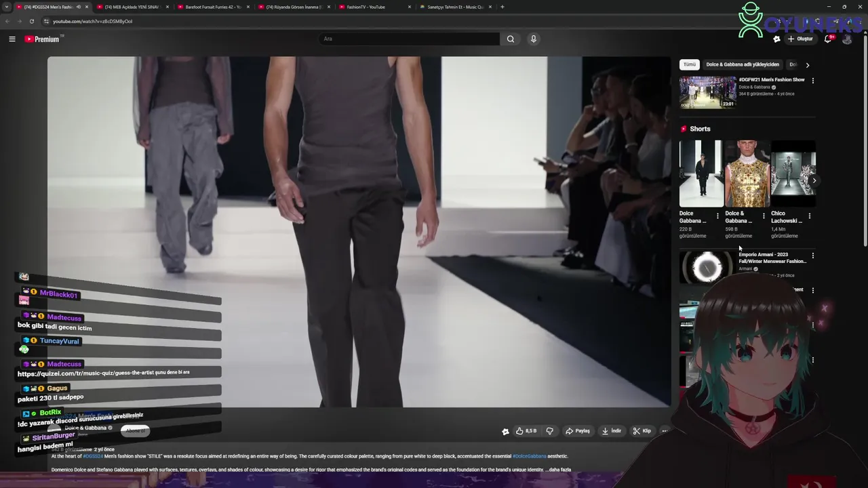Click the 'İndir' download button
The height and width of the screenshot is (488, 868).
[x=611, y=430]
